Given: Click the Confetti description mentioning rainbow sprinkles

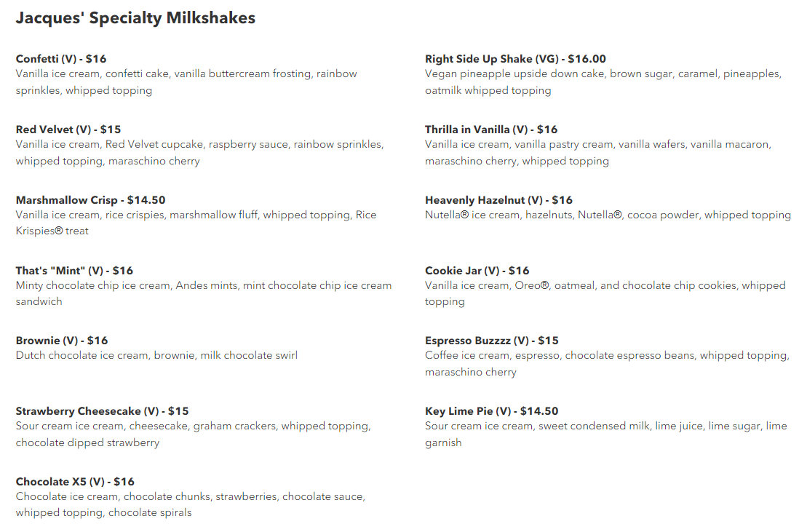Looking at the screenshot, I should click(186, 82).
